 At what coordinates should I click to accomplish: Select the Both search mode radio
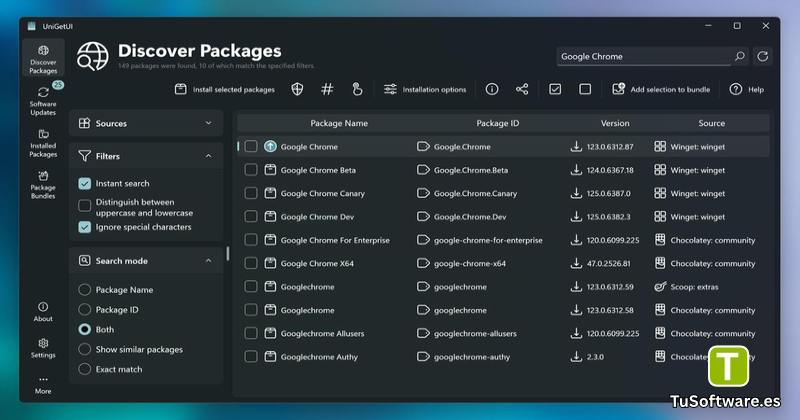tap(85, 329)
